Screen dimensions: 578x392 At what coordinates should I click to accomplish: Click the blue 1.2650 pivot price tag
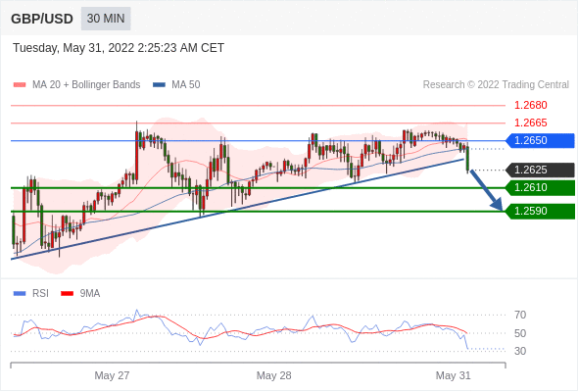click(x=540, y=140)
